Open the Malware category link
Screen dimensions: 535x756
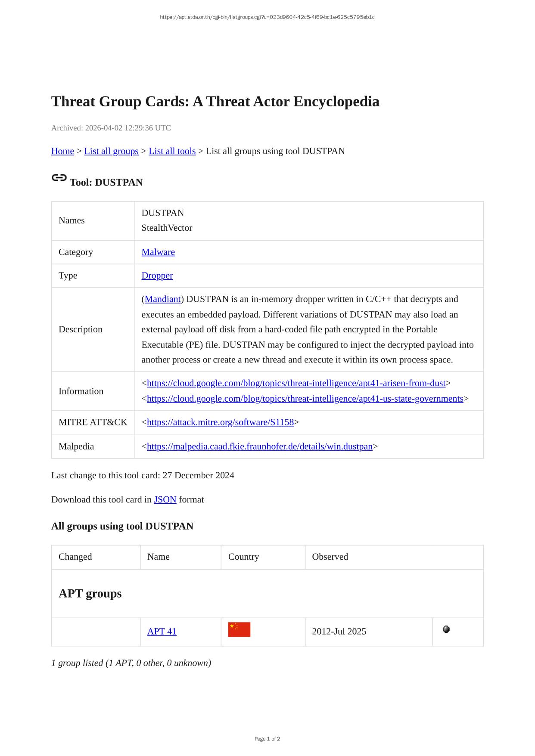(x=158, y=252)
